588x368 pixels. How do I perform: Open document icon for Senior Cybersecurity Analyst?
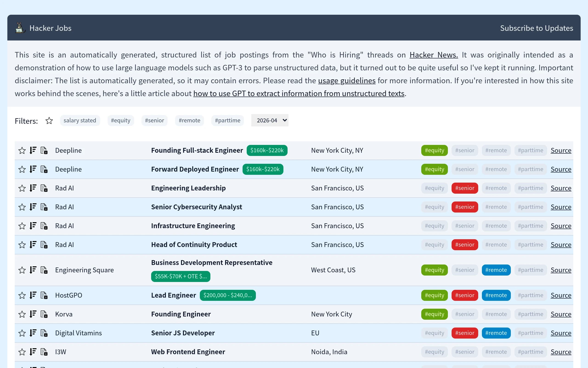44,207
